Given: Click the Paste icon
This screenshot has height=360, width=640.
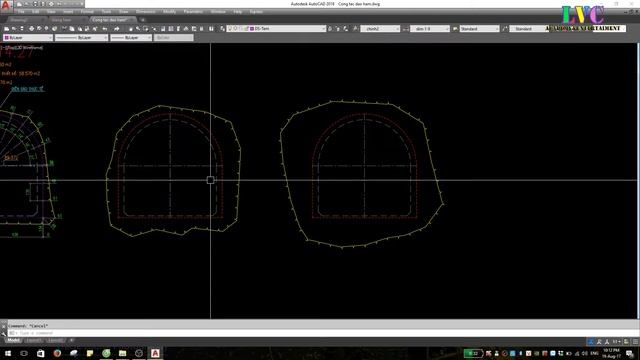Looking at the screenshot, I should (x=80, y=29).
